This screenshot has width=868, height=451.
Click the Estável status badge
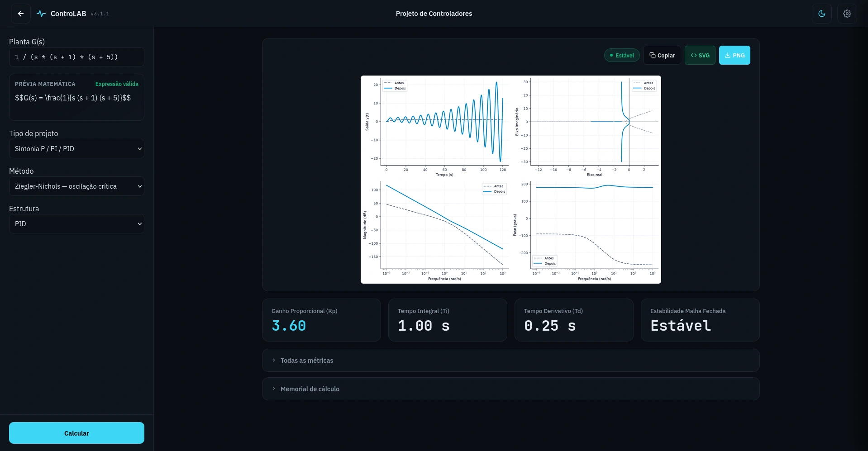622,55
